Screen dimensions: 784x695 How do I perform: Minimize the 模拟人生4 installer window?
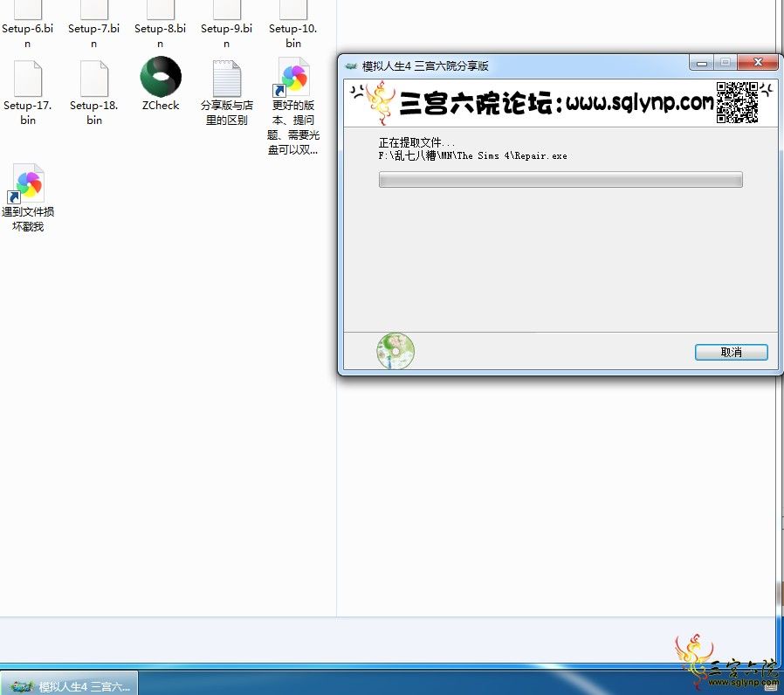pyautogui.click(x=702, y=63)
